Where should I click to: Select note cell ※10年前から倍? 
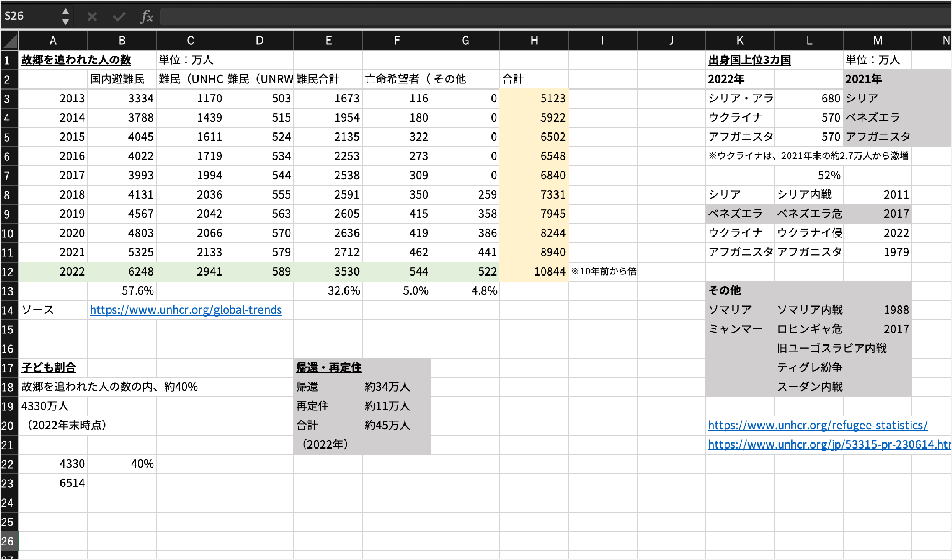coord(603,272)
